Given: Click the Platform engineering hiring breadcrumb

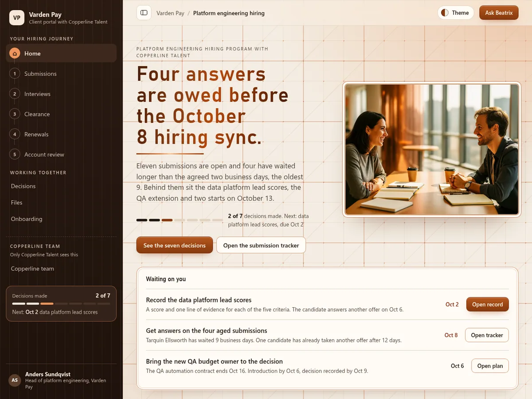Looking at the screenshot, I should click(x=229, y=13).
